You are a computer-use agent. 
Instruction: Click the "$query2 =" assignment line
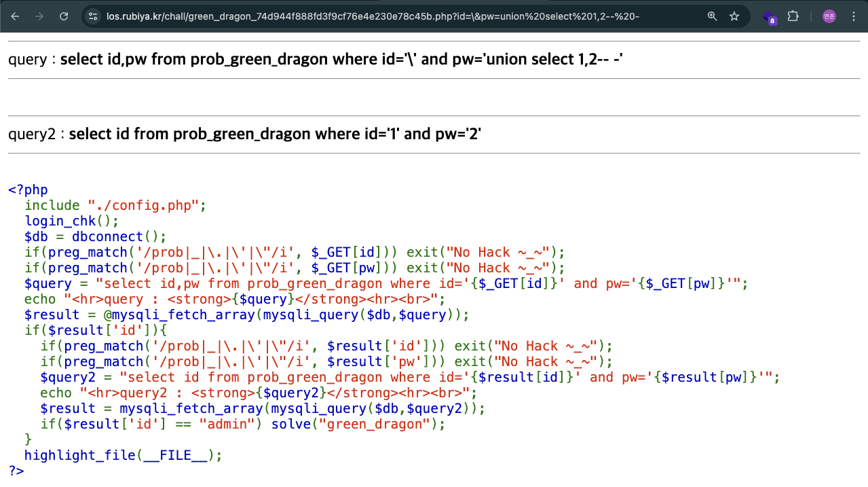pos(410,378)
